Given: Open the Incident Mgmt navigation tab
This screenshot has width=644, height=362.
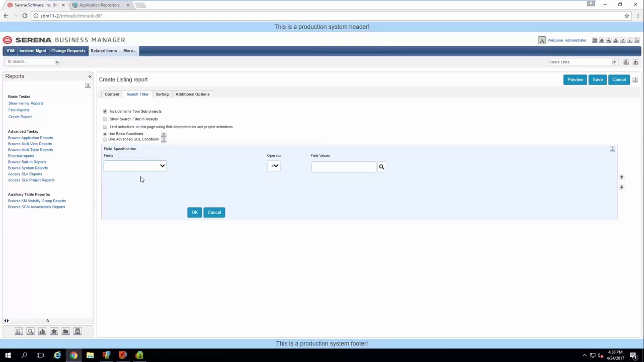Looking at the screenshot, I should [33, 51].
